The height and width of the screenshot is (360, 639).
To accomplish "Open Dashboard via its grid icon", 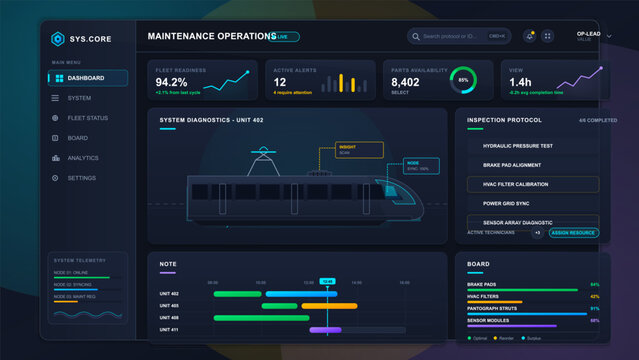I will coord(59,78).
